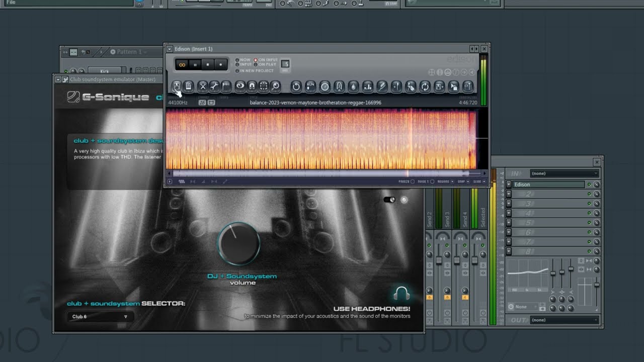Open the SNAP dropdown in Edison
The width and height of the screenshot is (644, 362).
[469, 182]
